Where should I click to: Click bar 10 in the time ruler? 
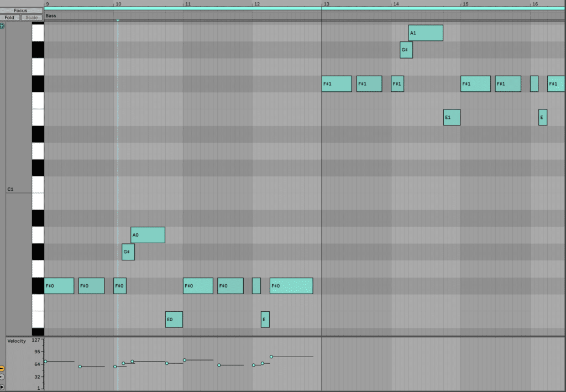(x=118, y=4)
